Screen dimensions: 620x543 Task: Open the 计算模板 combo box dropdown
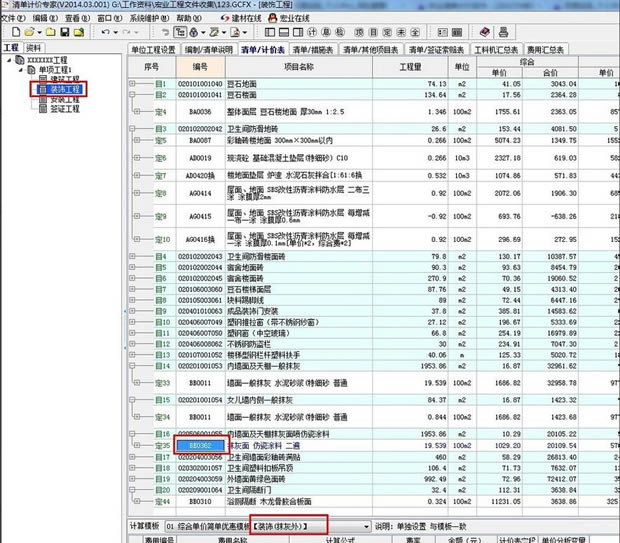pyautogui.click(x=367, y=526)
